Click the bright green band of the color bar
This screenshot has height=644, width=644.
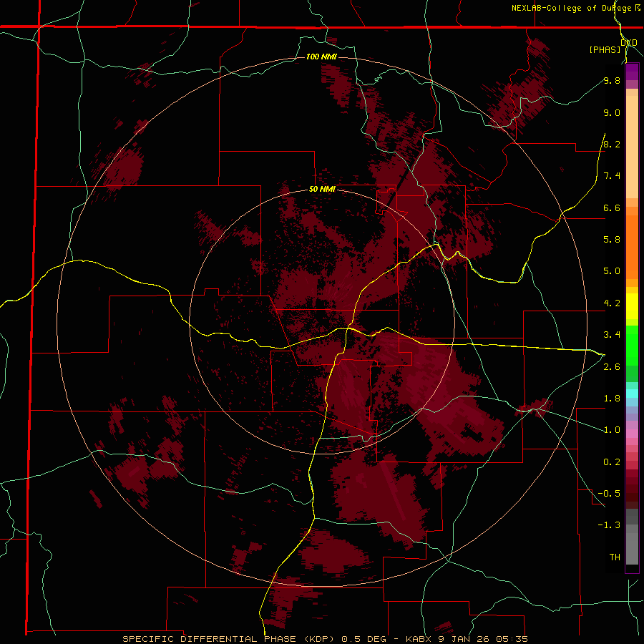coord(632,345)
